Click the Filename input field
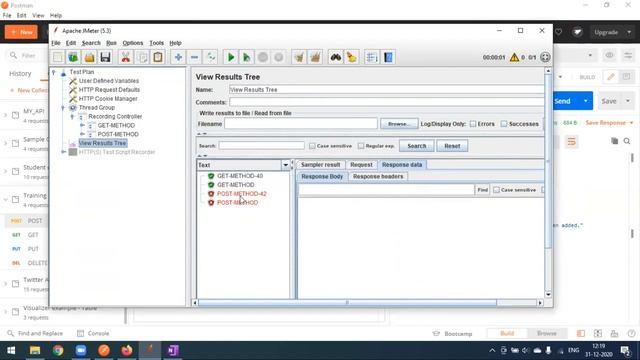Image resolution: width=640 pixels, height=360 pixels. pyautogui.click(x=301, y=124)
